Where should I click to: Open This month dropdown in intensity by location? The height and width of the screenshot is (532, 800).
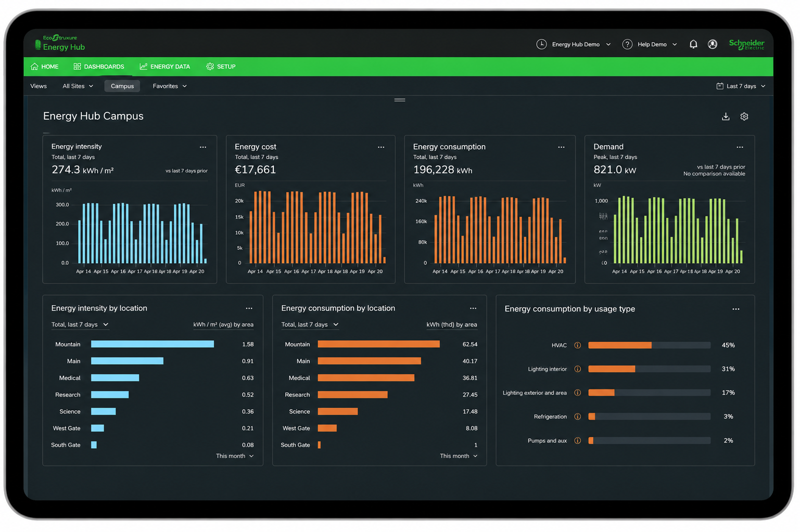click(x=235, y=456)
